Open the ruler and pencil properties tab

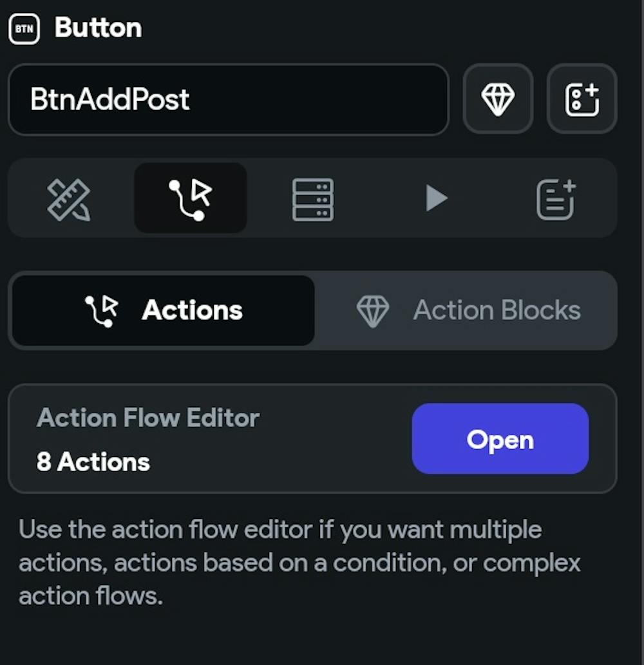tap(69, 198)
